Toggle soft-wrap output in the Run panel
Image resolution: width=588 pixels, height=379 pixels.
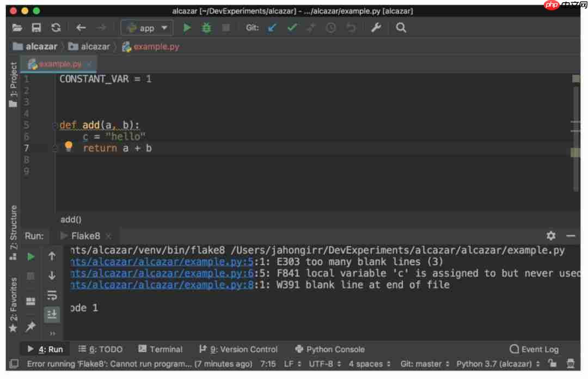[52, 295]
